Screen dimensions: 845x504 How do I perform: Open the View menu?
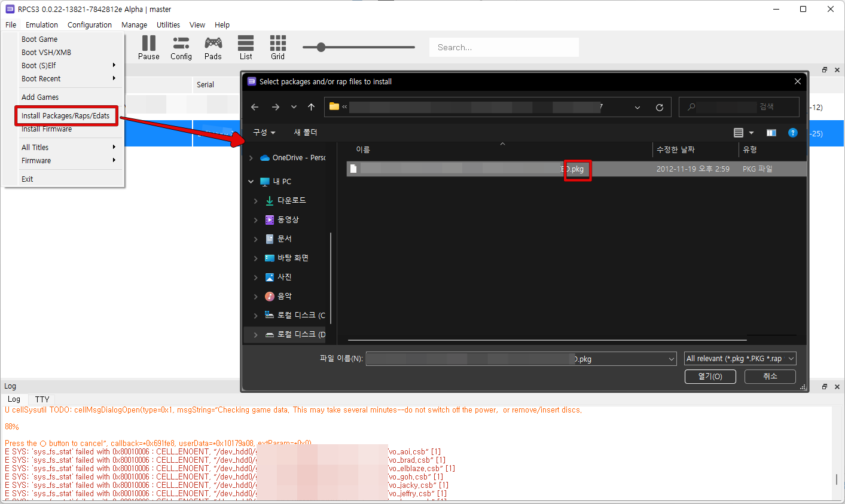[197, 25]
